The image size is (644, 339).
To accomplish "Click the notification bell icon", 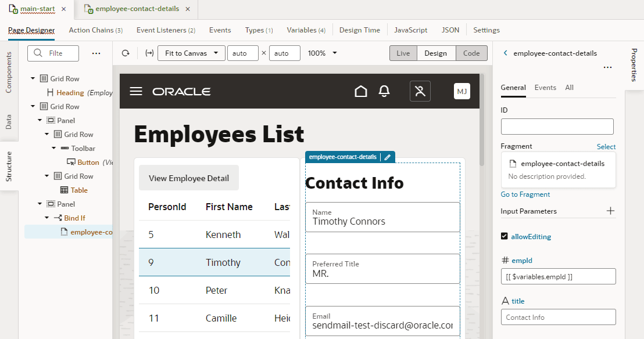I will pyautogui.click(x=384, y=91).
